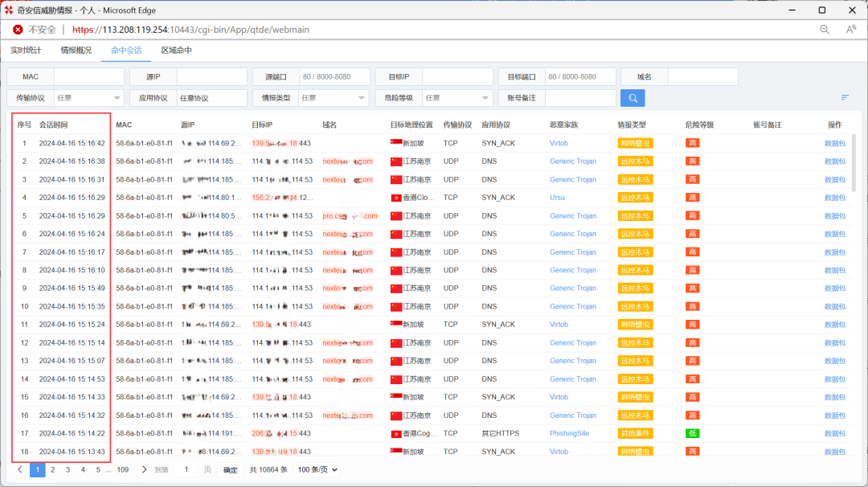Click 远控木马 tag in row 4

click(635, 198)
